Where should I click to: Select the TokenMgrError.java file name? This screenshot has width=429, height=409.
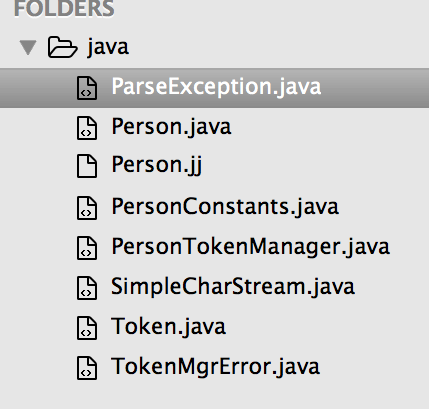pyautogui.click(x=215, y=367)
